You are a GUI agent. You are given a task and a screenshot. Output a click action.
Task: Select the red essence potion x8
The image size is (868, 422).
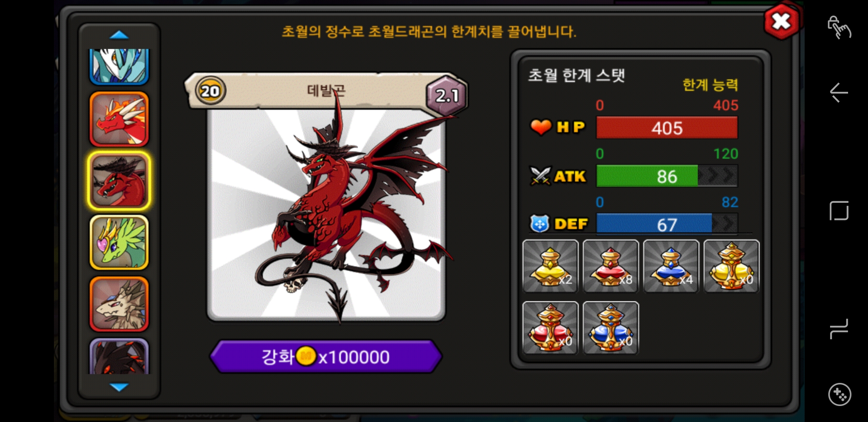611,266
